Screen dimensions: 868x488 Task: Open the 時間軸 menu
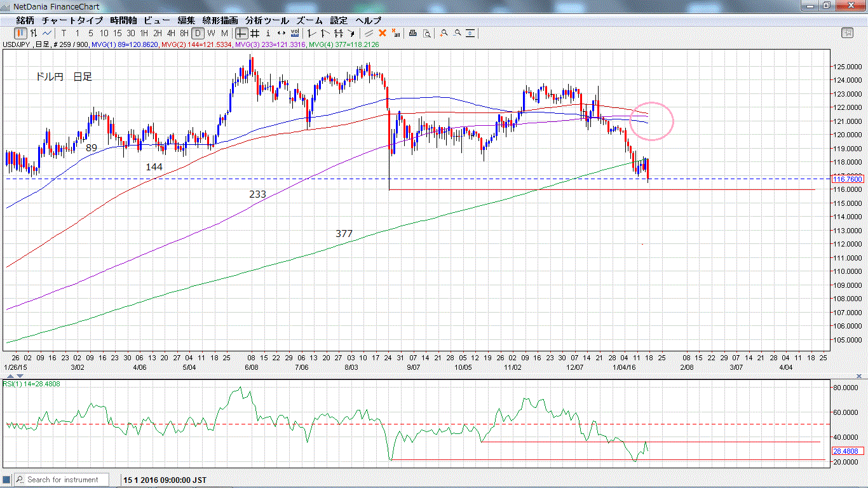[x=123, y=20]
